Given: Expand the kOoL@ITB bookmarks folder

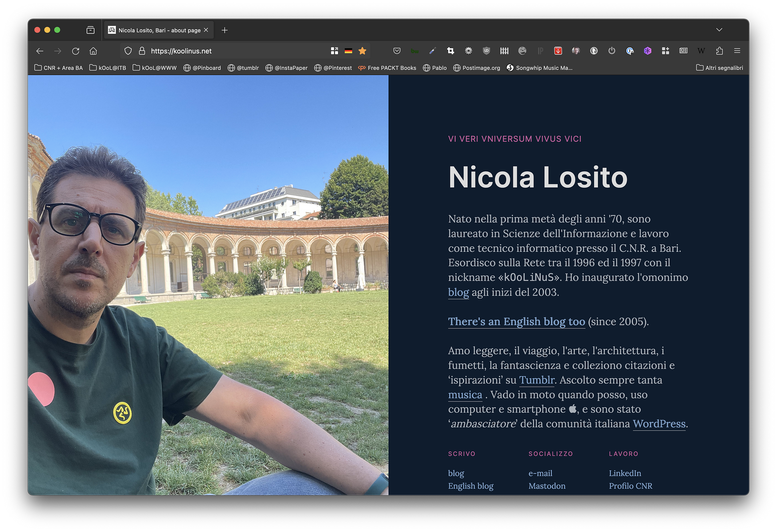Looking at the screenshot, I should pos(108,68).
